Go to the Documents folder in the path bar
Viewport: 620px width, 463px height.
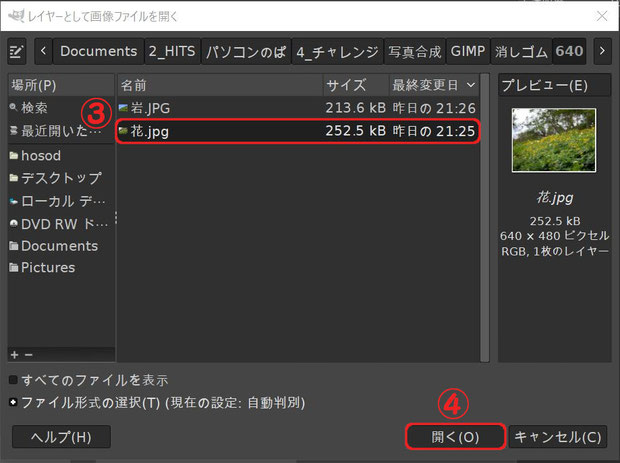click(98, 51)
